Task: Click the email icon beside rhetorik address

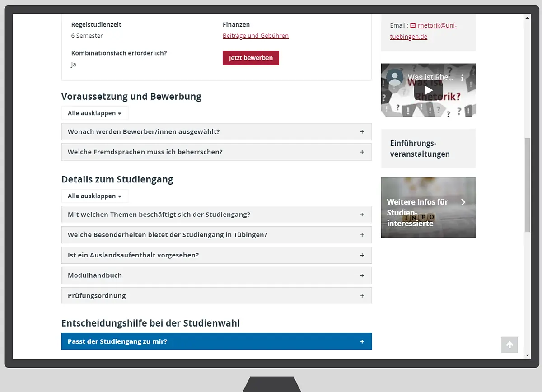Action: coord(413,26)
